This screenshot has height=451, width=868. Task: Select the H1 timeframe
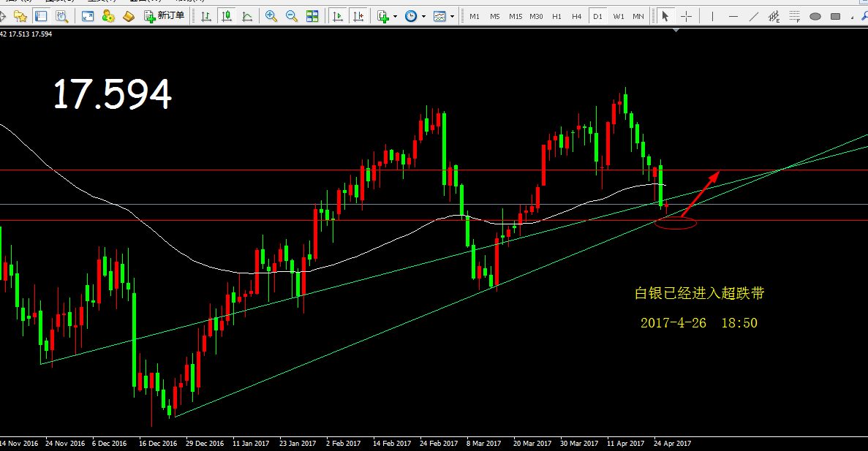click(556, 17)
